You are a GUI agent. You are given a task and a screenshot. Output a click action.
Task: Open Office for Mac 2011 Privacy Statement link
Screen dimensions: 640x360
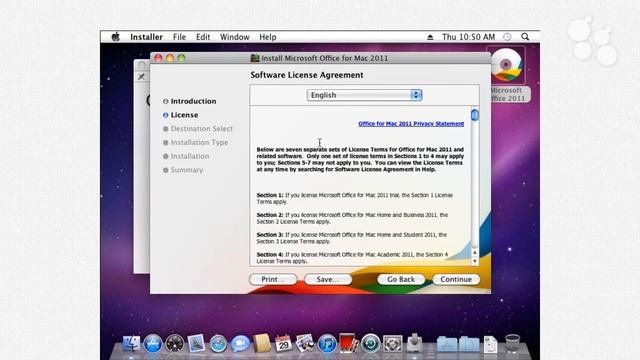pyautogui.click(x=411, y=123)
